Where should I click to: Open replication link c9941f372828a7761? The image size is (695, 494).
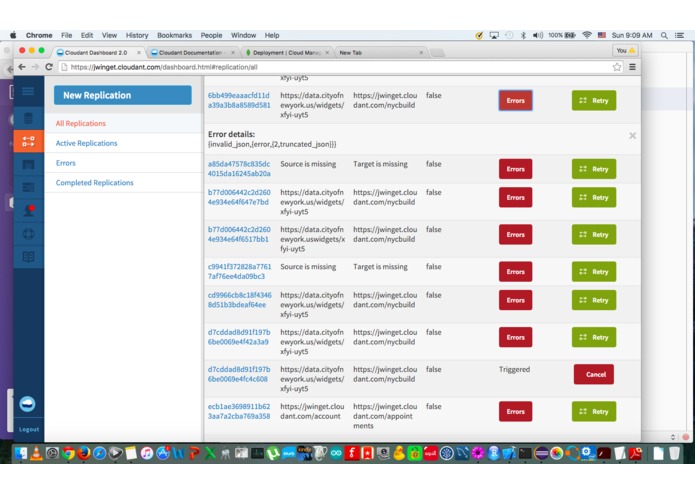[x=239, y=272]
